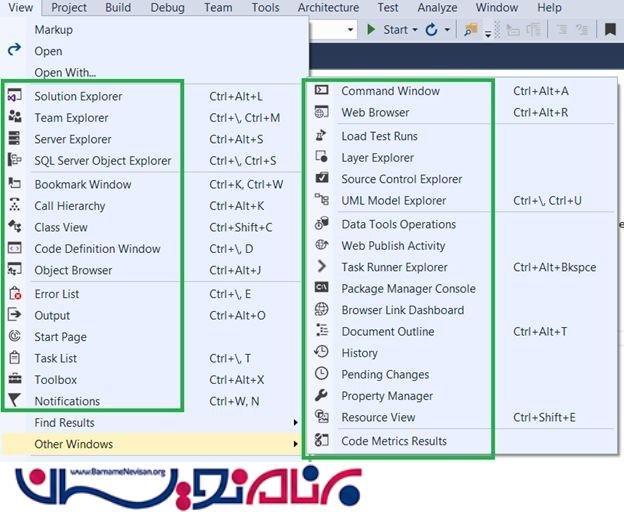Open the Build menu
624x512 pixels.
pyautogui.click(x=118, y=8)
